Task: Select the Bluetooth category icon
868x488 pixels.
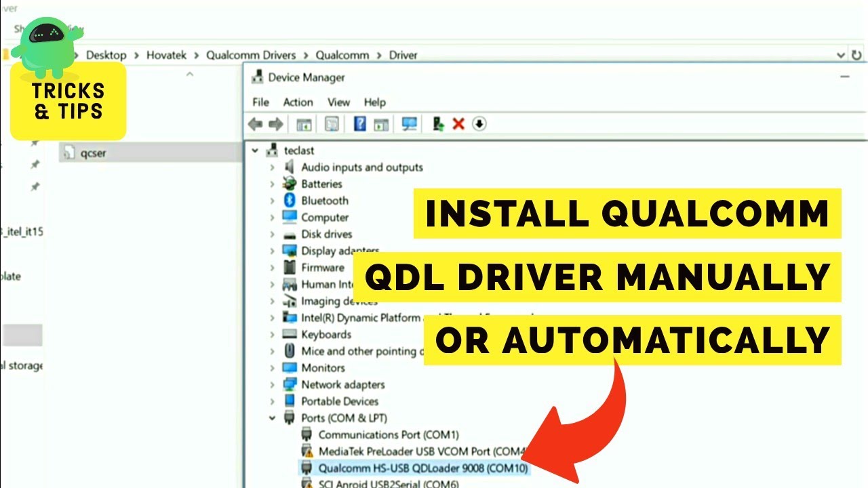Action: click(290, 201)
